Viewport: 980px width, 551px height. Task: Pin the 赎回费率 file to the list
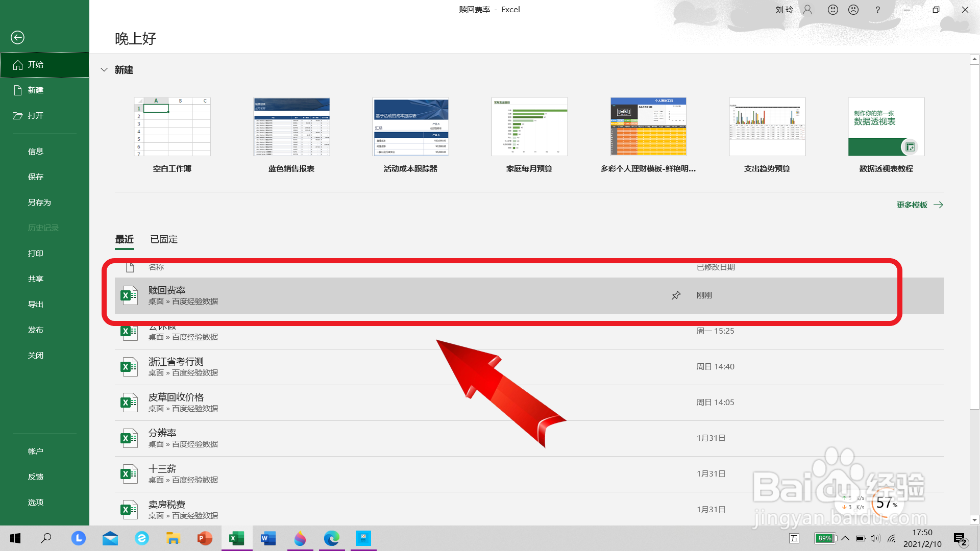(676, 295)
